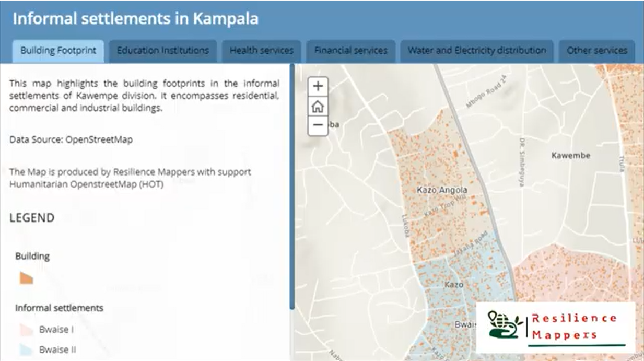Open the Financial services tab
This screenshot has height=361, width=644.
point(350,51)
